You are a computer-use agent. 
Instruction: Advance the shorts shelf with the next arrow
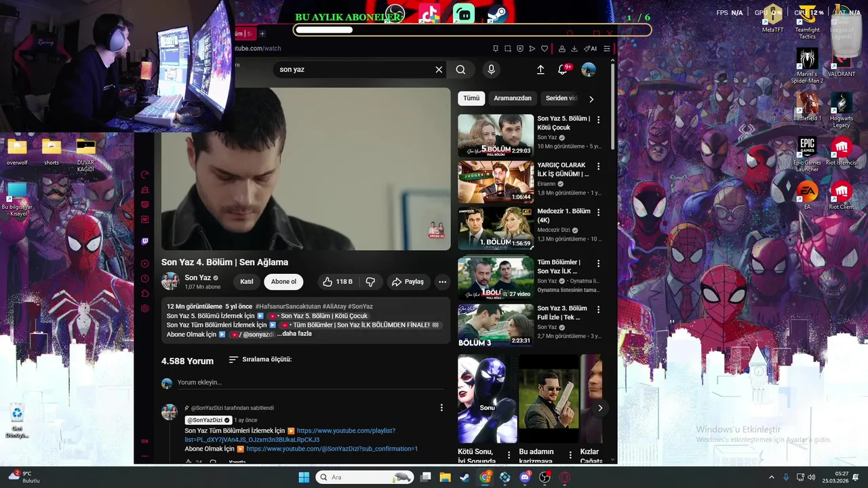pos(599,408)
